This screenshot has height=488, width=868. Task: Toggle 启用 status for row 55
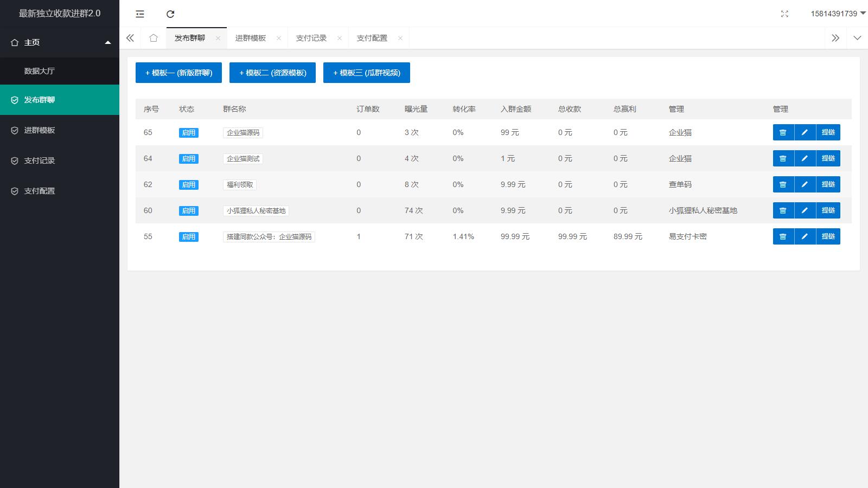pyautogui.click(x=188, y=237)
